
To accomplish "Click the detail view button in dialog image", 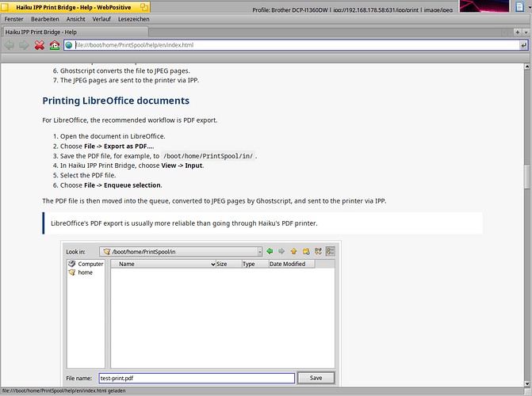I will [330, 251].
